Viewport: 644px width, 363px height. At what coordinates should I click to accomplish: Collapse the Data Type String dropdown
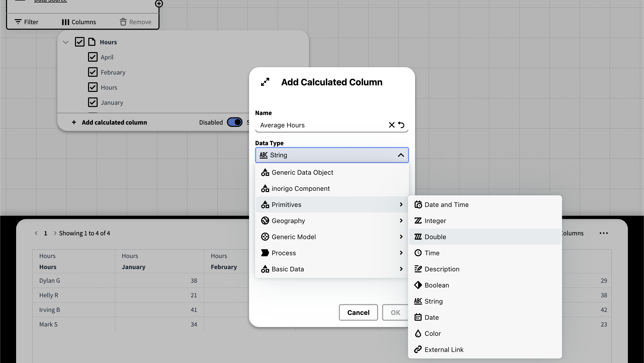[401, 155]
